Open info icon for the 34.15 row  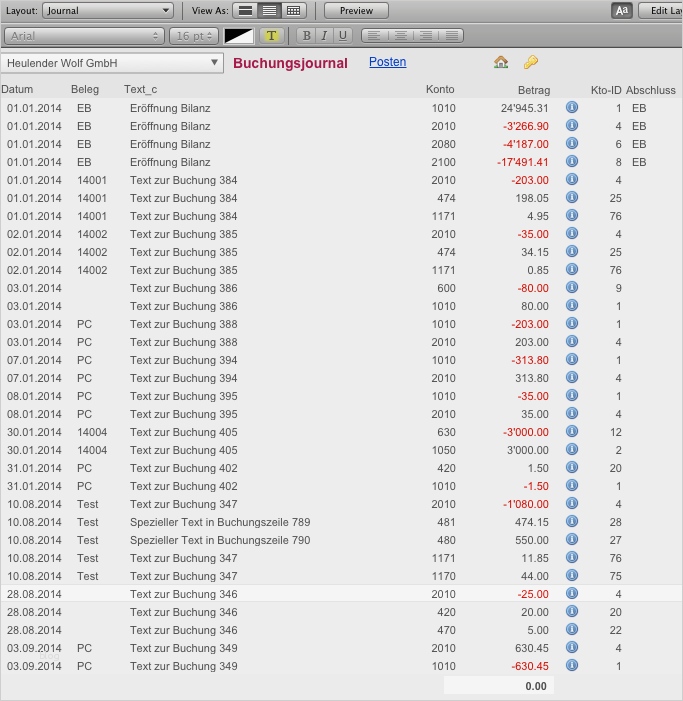tap(572, 251)
